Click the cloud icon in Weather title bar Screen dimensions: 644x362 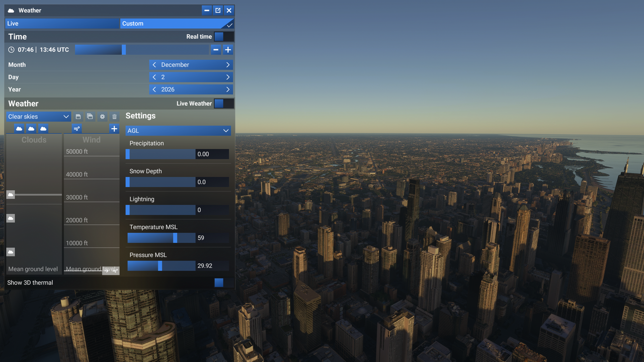11,11
